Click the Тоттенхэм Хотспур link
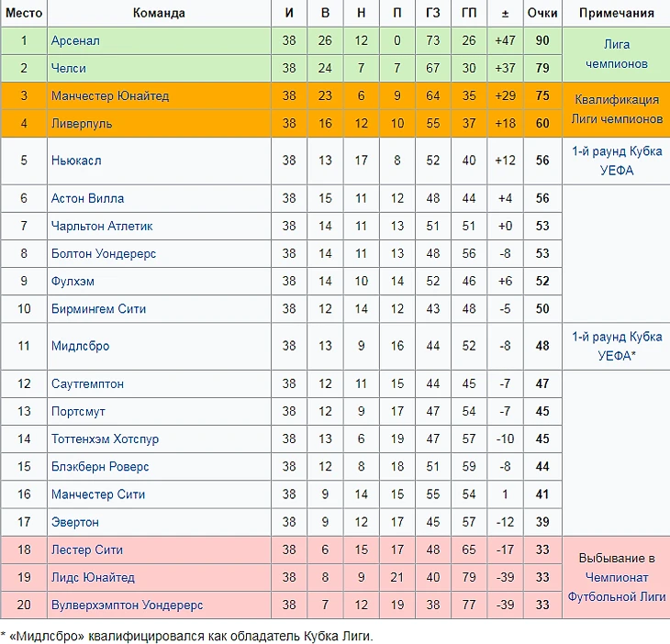The width and height of the screenshot is (670, 644). 105,439
